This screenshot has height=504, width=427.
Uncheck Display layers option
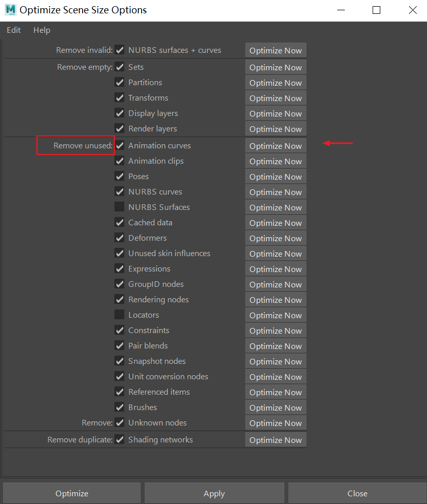click(x=120, y=113)
